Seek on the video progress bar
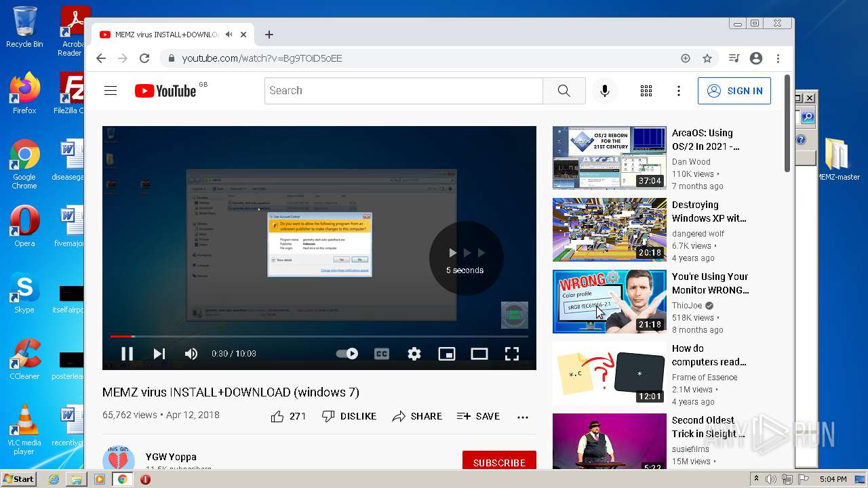Screen dimensions: 868x488 pos(319,336)
